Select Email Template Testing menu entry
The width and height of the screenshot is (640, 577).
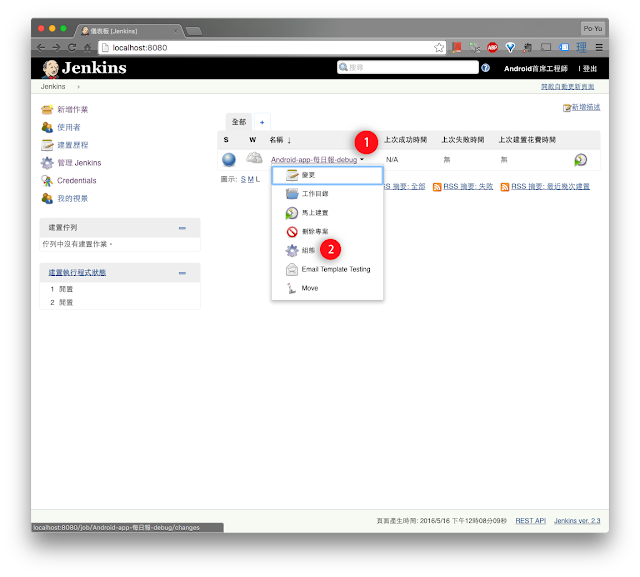coord(327,269)
